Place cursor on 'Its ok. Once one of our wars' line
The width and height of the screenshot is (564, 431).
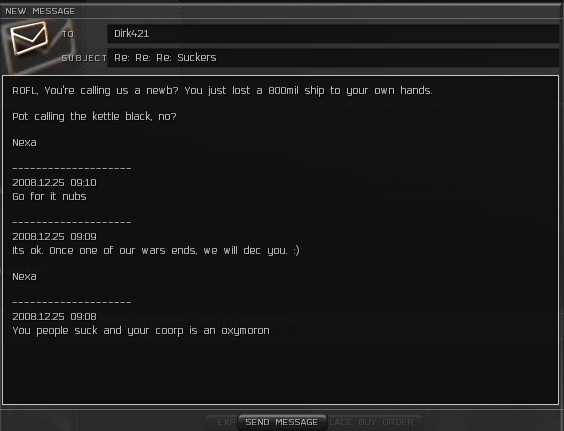156,250
